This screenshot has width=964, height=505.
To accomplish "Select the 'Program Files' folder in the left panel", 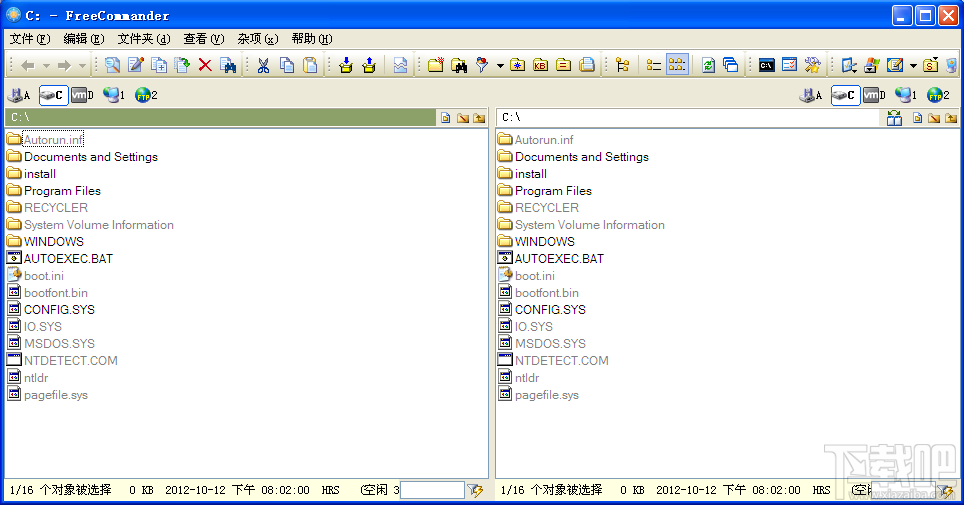I will tap(62, 191).
